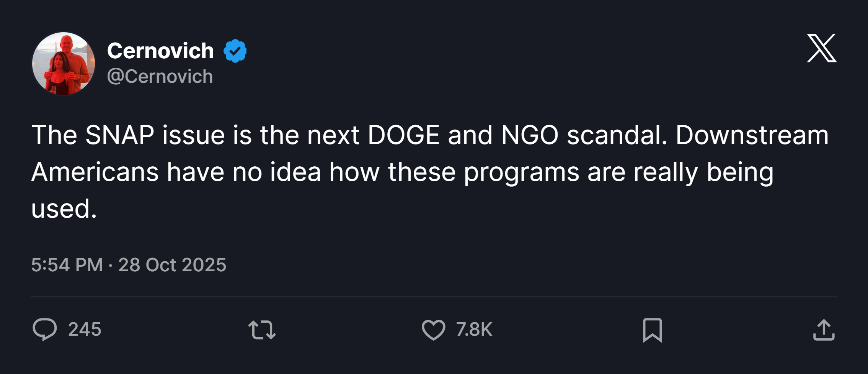Click the word Americans in the tweet
This screenshot has width=868, height=374.
click(95, 172)
